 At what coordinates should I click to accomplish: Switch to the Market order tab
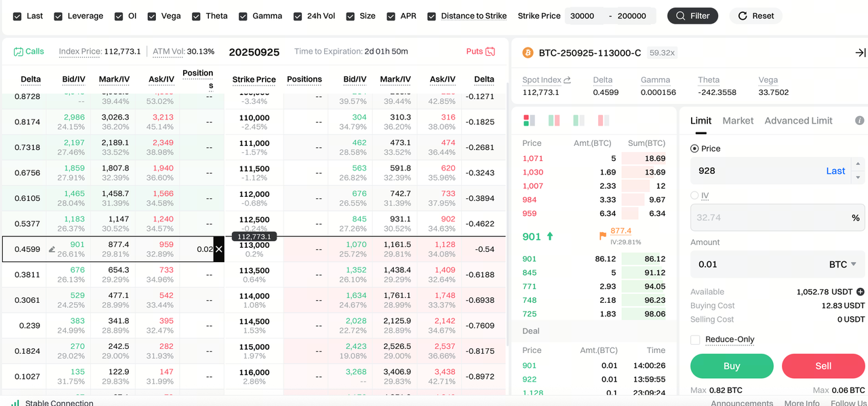coord(738,121)
